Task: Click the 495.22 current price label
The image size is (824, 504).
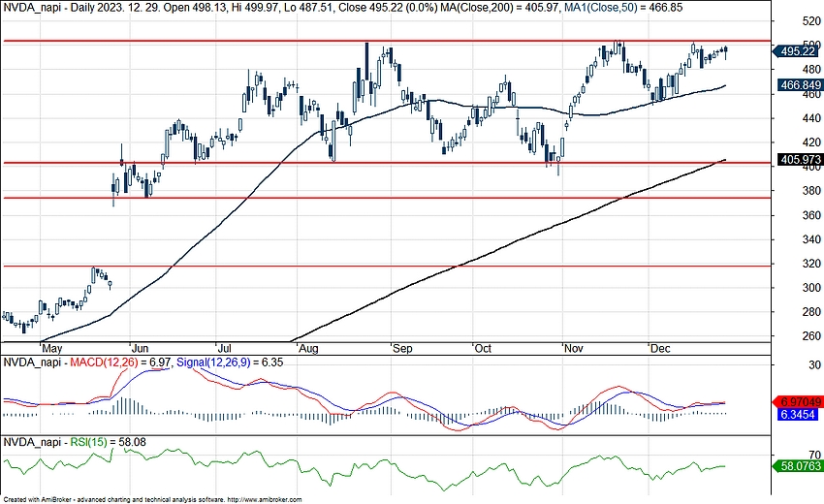Action: (796, 51)
